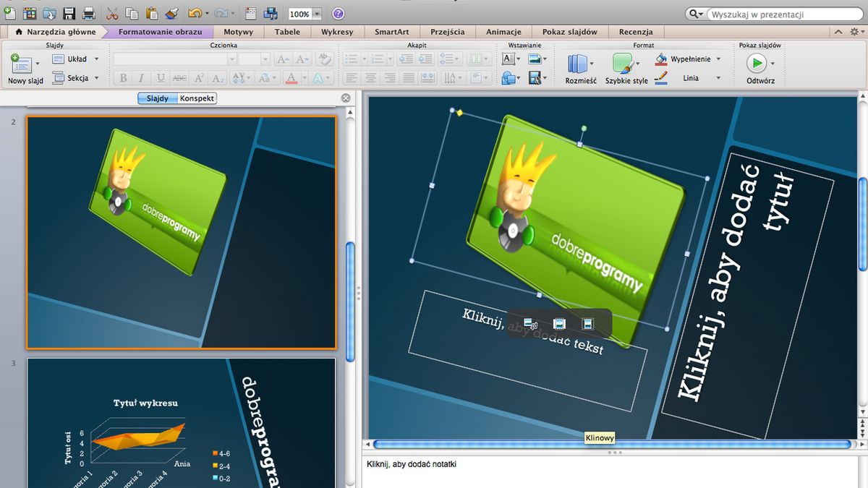Open the template gallery icon
This screenshot has width=868, height=488.
point(30,13)
